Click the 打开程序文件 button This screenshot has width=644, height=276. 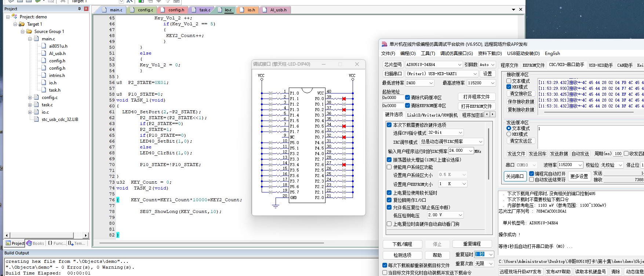(476, 97)
